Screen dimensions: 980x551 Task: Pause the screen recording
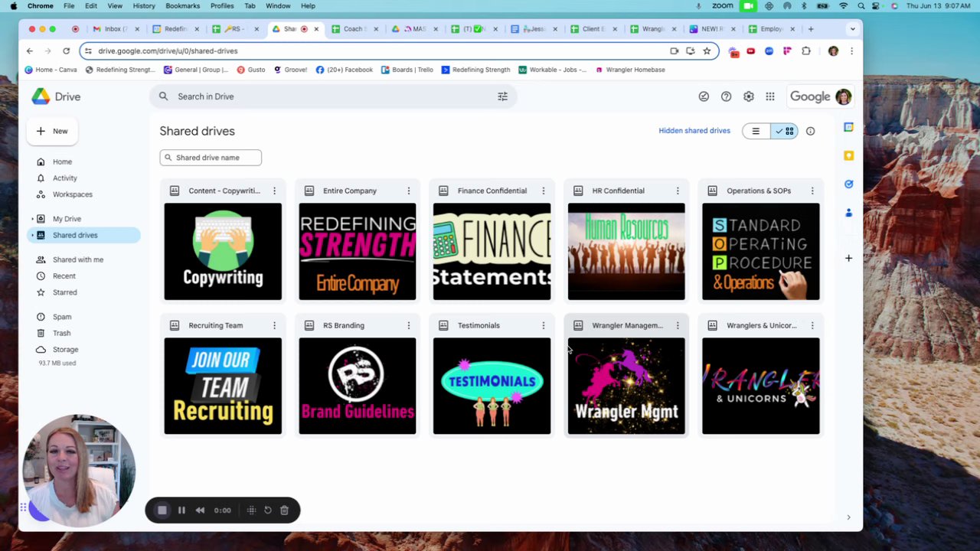tap(181, 510)
